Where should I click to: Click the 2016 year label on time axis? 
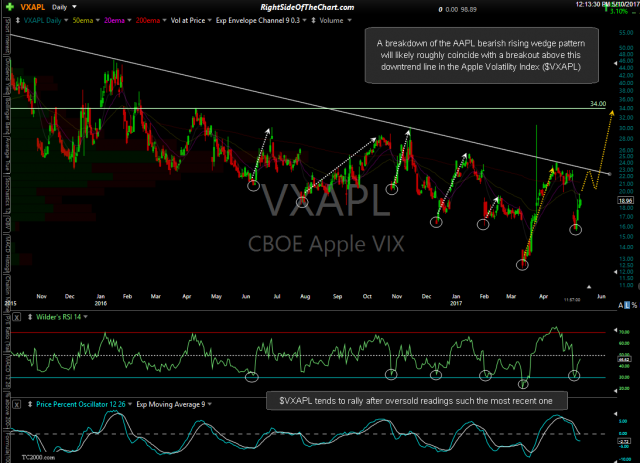coord(100,303)
